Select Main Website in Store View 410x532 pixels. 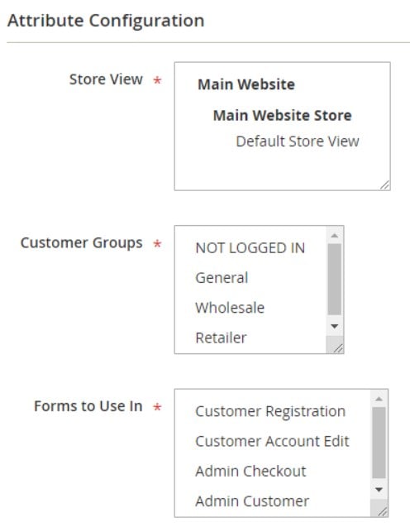[246, 84]
